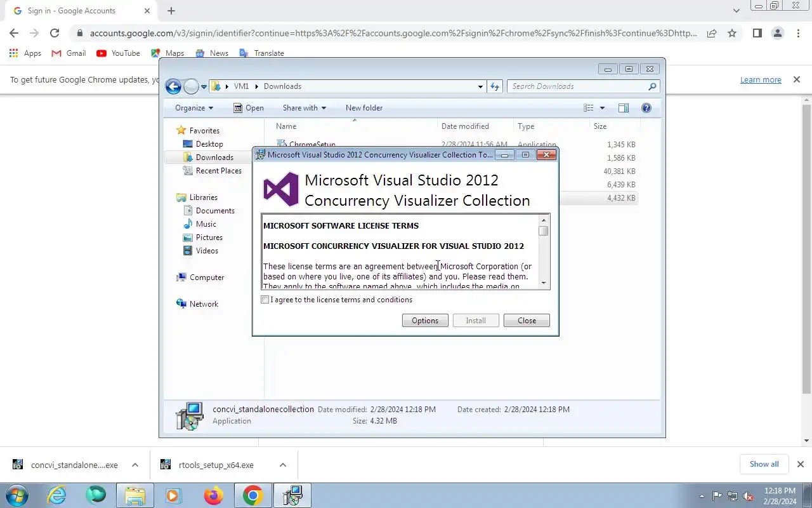Click the Options button in installer

click(x=425, y=321)
